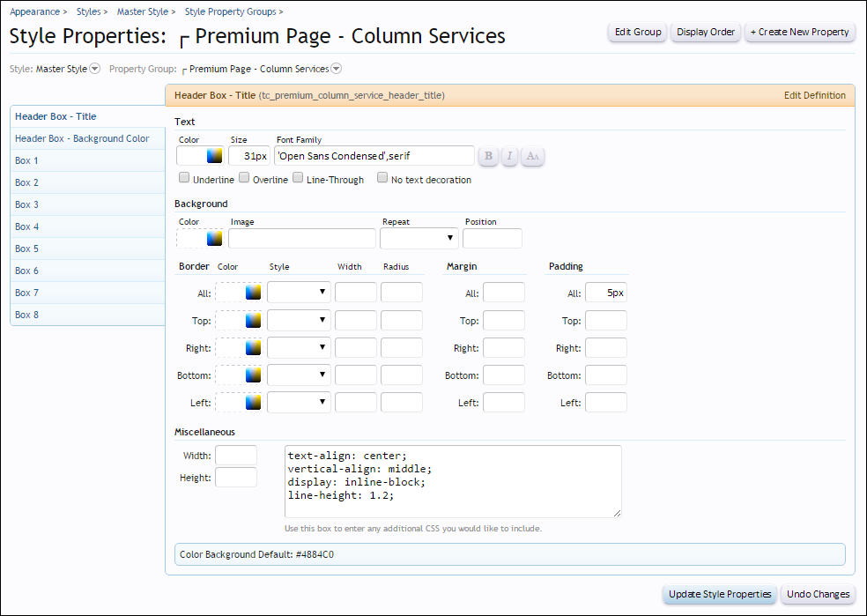Viewport: 867px width, 616px height.
Task: Click the Font Family input field
Action: [x=374, y=156]
